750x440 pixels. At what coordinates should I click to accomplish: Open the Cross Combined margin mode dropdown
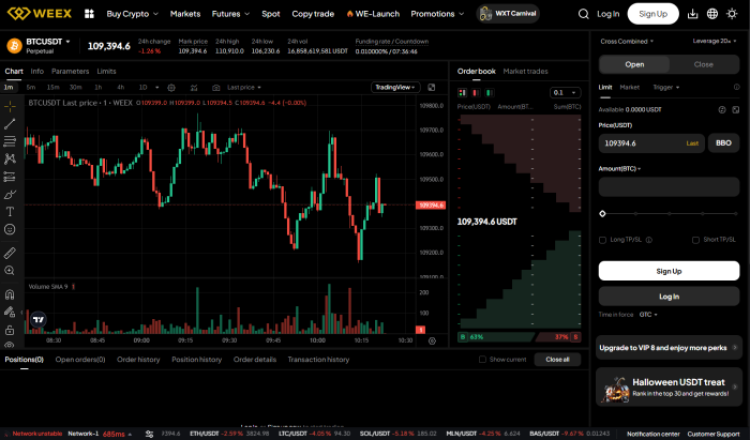pos(627,41)
